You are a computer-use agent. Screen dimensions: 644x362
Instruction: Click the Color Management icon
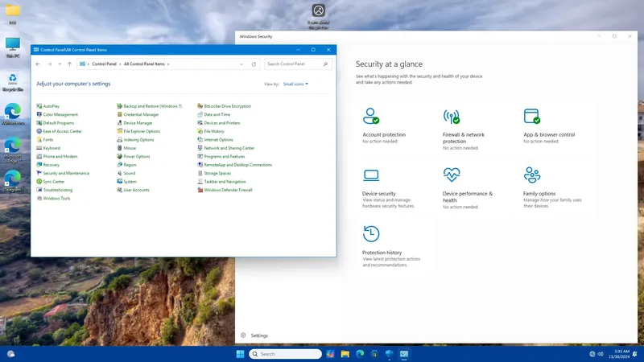39,114
